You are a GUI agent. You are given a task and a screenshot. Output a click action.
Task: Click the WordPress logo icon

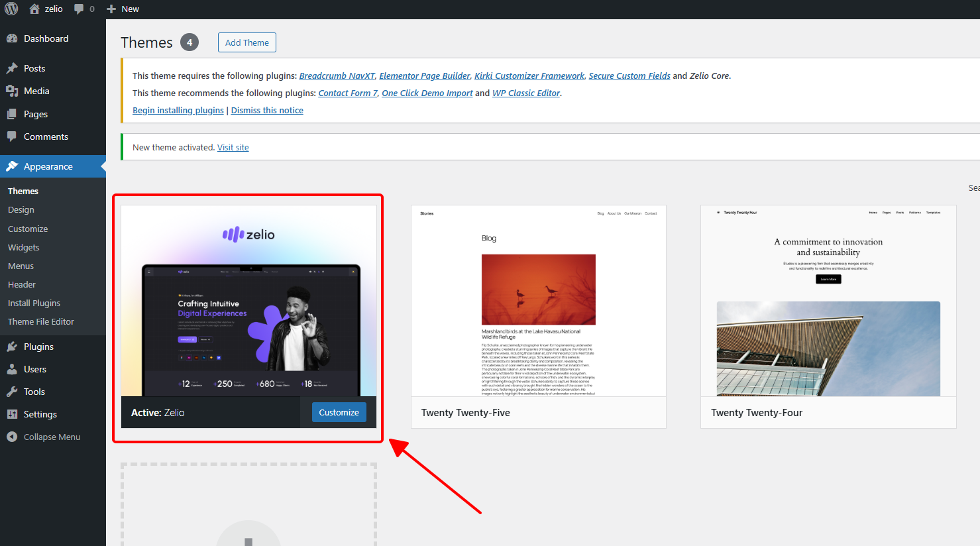[x=11, y=9]
